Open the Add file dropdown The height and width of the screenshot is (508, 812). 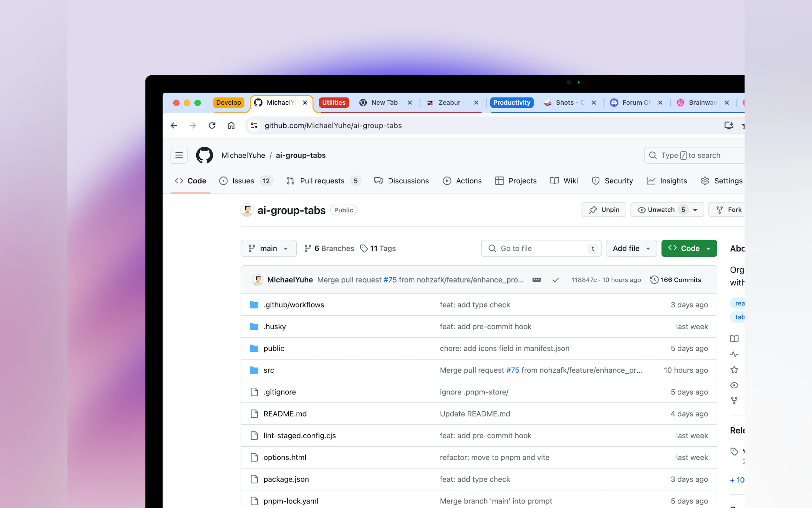(631, 248)
